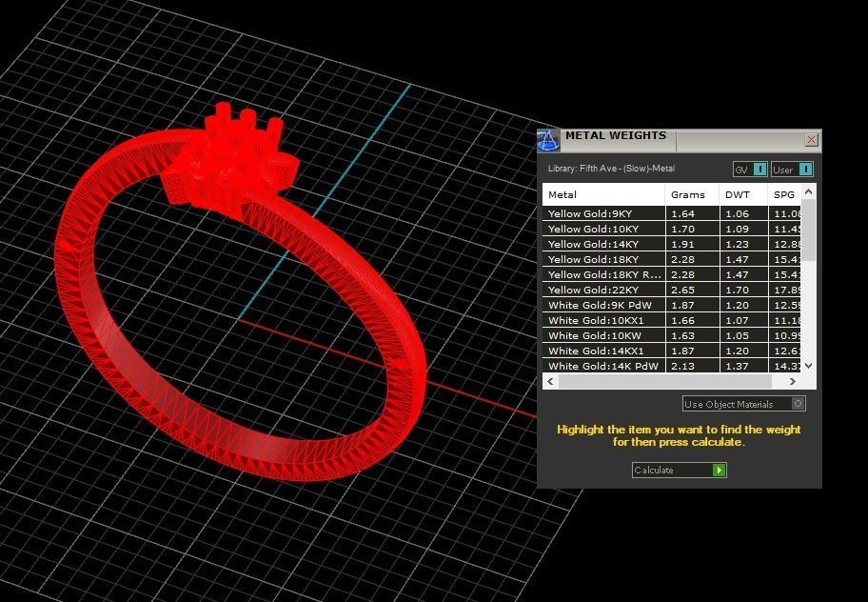Viewport: 868px width, 602px height.
Task: Select the White Gold:14K PdW row
Action: click(672, 366)
